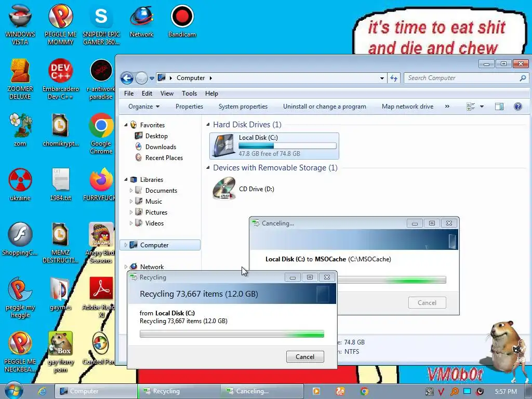Select the ShoppingC Flash icon
The height and width of the screenshot is (399, 532).
coord(20,239)
